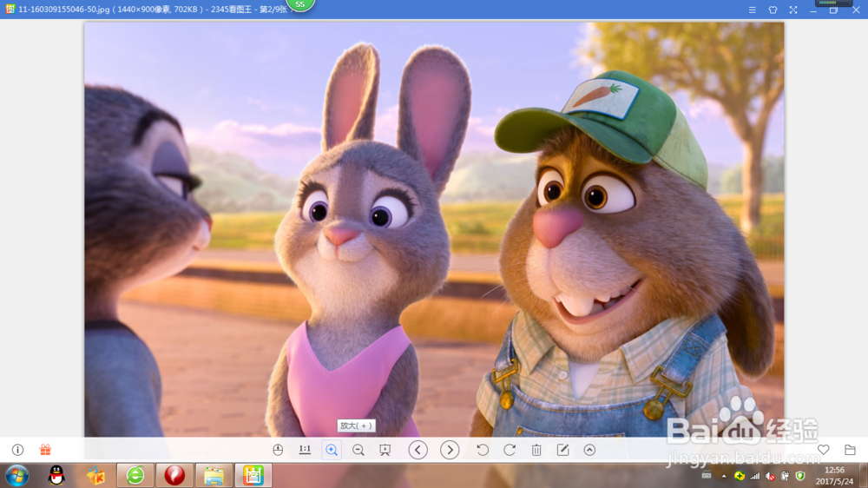Open the image edit tool
The image size is (868, 488).
coord(563,450)
